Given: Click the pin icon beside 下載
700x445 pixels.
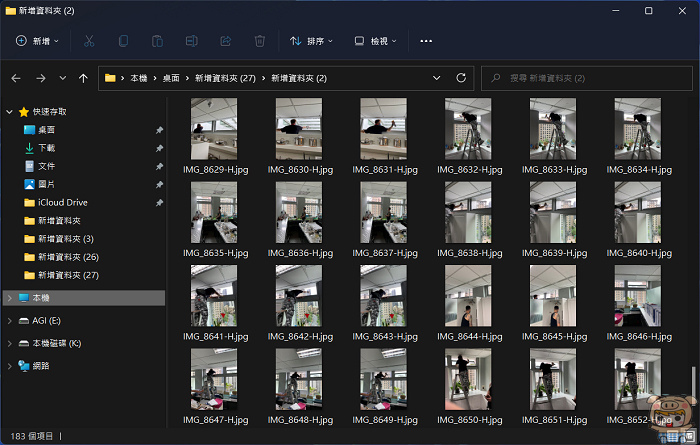Looking at the screenshot, I should click(159, 148).
